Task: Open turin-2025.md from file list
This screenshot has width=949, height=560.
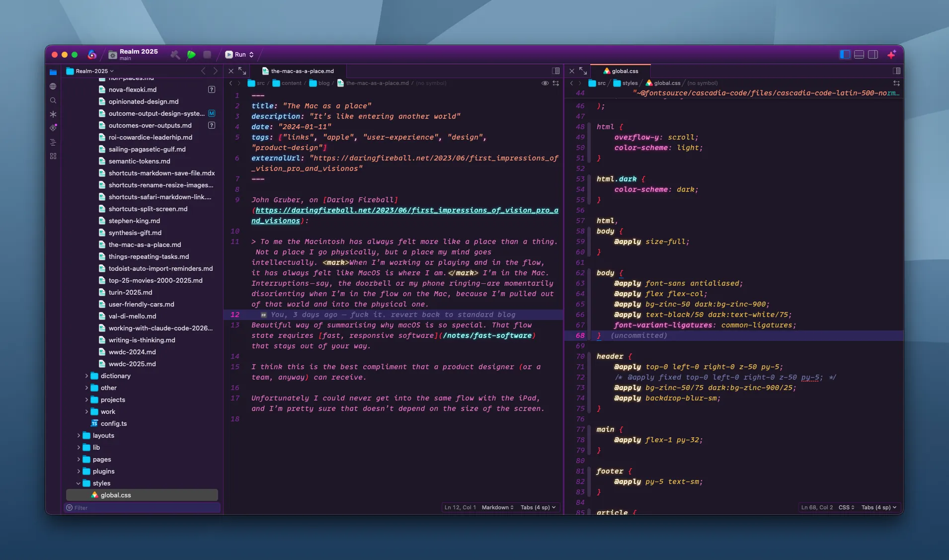Action: pyautogui.click(x=130, y=293)
